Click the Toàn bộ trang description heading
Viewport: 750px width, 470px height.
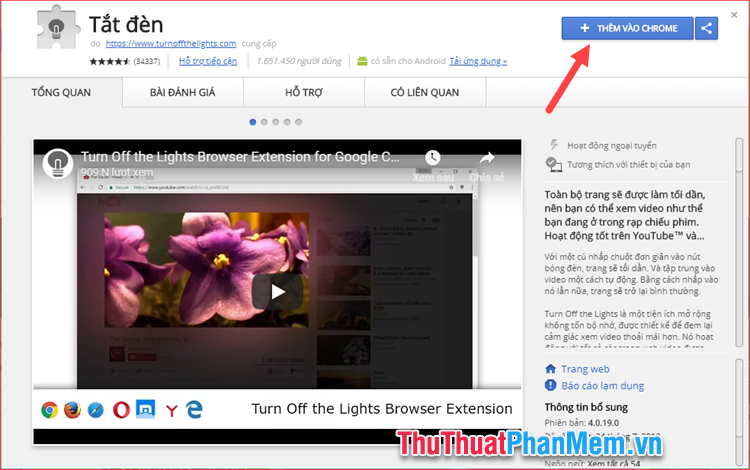pos(625,215)
